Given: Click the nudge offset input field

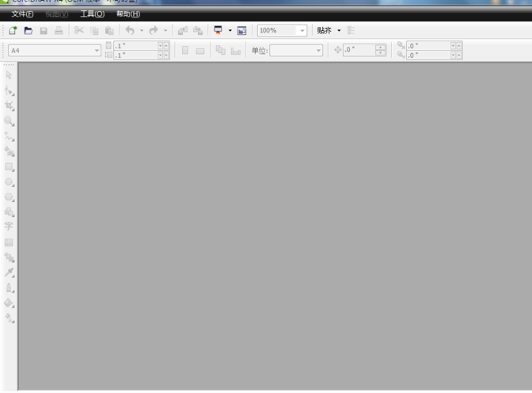Looking at the screenshot, I should (x=359, y=50).
